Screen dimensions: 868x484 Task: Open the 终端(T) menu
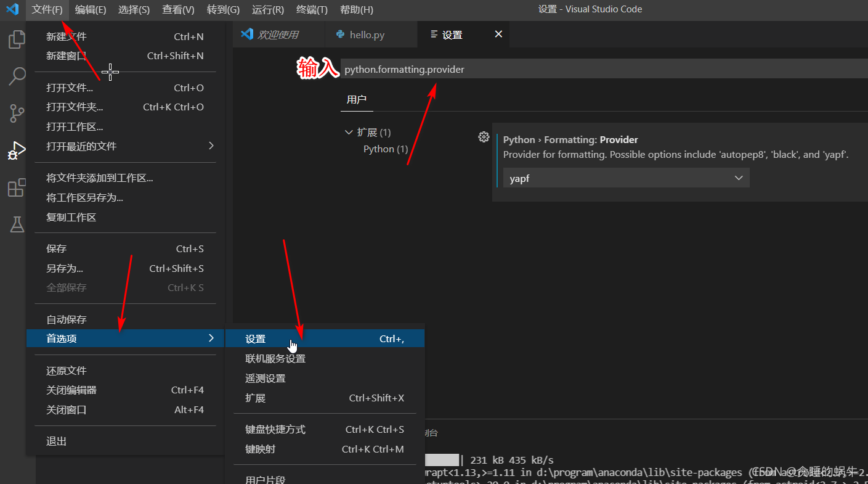click(312, 9)
